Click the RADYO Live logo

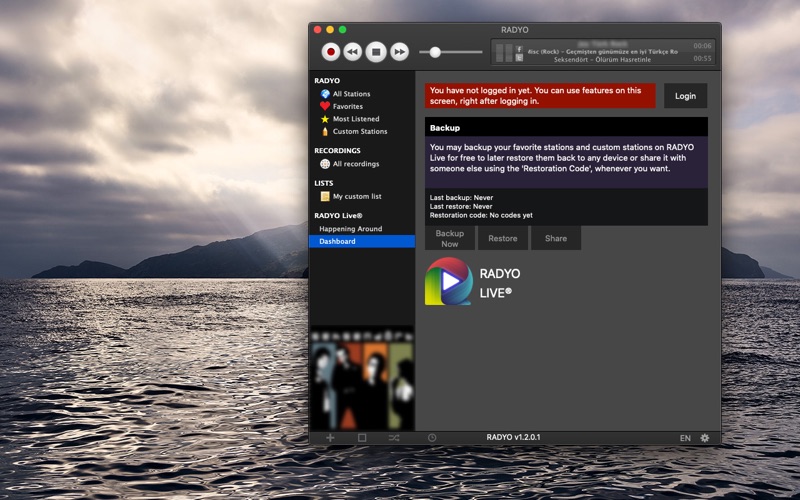[449, 281]
